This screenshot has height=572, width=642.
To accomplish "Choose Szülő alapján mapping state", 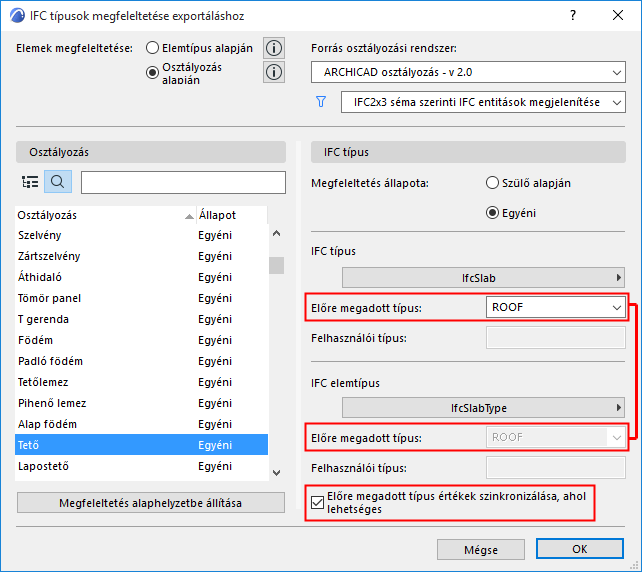I will 492,183.
